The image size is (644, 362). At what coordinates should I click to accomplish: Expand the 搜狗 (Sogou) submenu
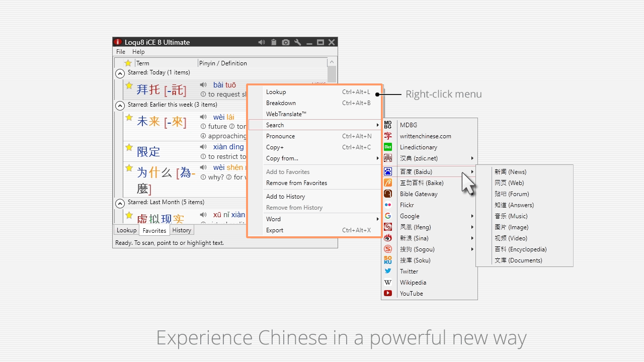(429, 249)
